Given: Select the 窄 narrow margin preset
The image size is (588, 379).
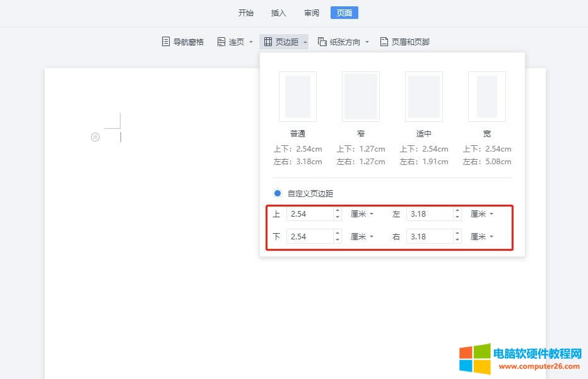Looking at the screenshot, I should [360, 96].
